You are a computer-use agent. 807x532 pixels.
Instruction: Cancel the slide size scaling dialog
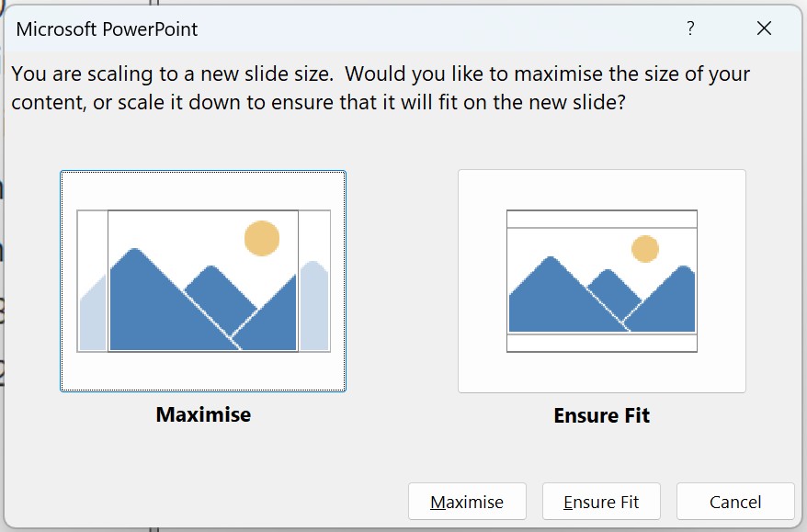pos(735,502)
